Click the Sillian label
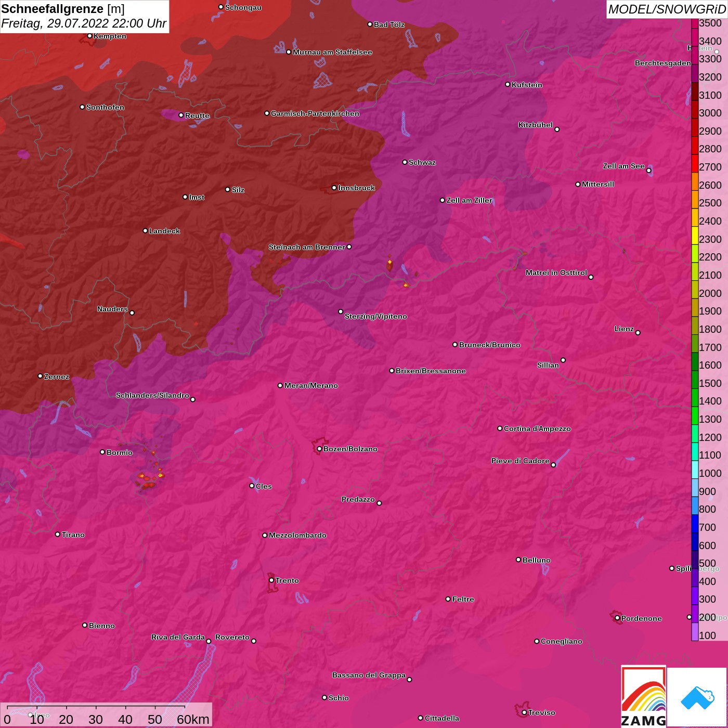728x728 pixels. [x=548, y=365]
